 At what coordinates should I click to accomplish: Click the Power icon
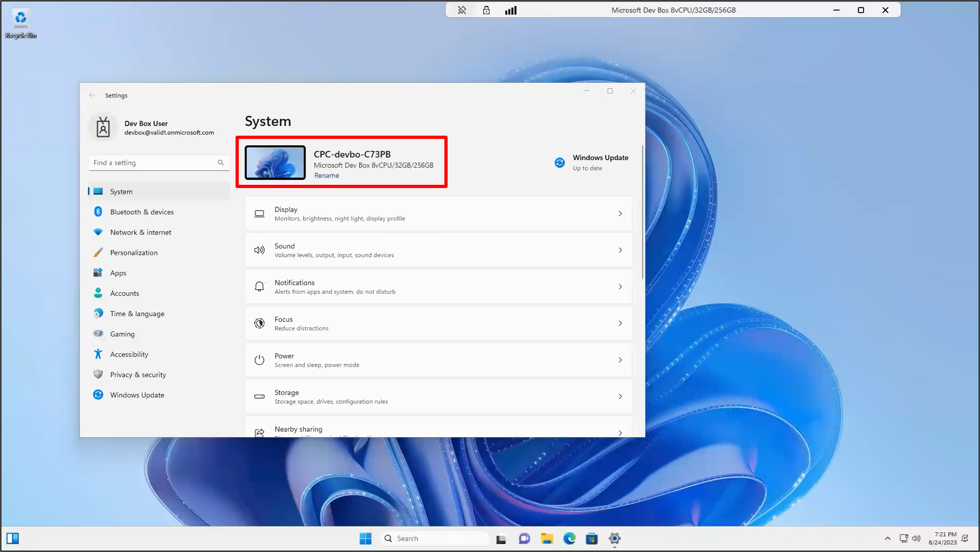tap(259, 360)
